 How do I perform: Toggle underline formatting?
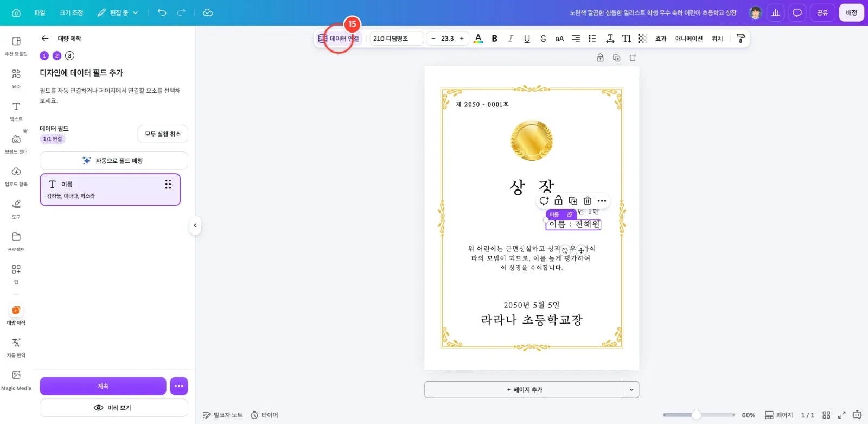(x=527, y=39)
